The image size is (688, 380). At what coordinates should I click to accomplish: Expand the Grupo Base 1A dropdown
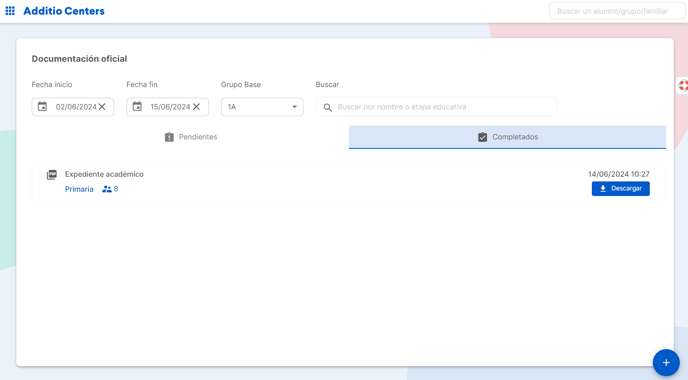pyautogui.click(x=262, y=107)
